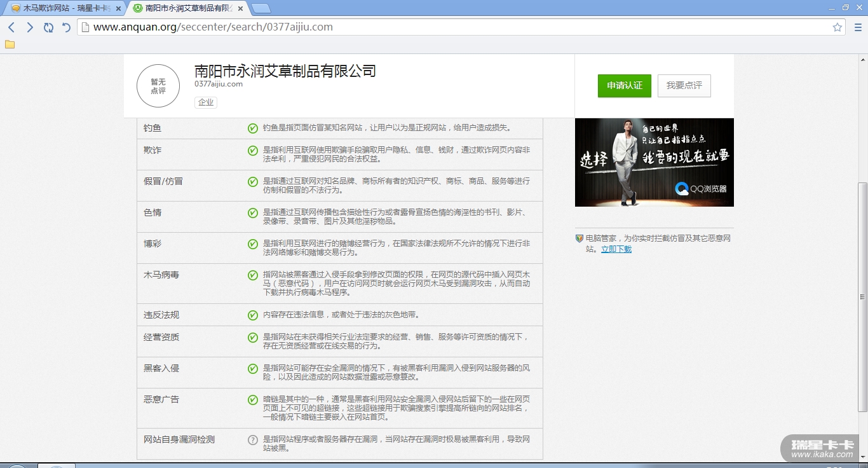Screen dimensions: 868x468
Task: Click the 申请认证 green button
Action: point(625,86)
